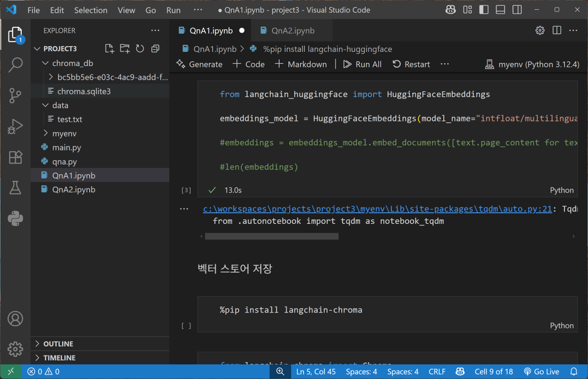Viewport: 588px width, 379px height.
Task: Open the Manage gear in activity bar
Action: coord(15,349)
